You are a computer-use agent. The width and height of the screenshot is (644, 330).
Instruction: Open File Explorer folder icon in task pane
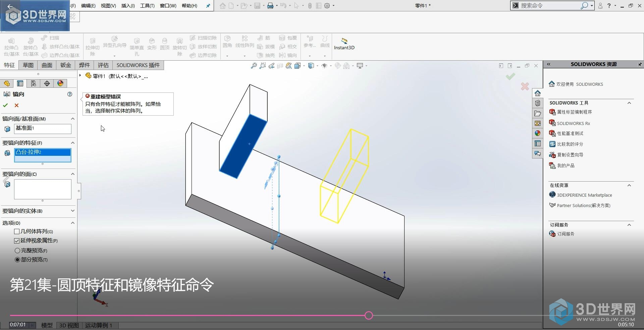538,113
